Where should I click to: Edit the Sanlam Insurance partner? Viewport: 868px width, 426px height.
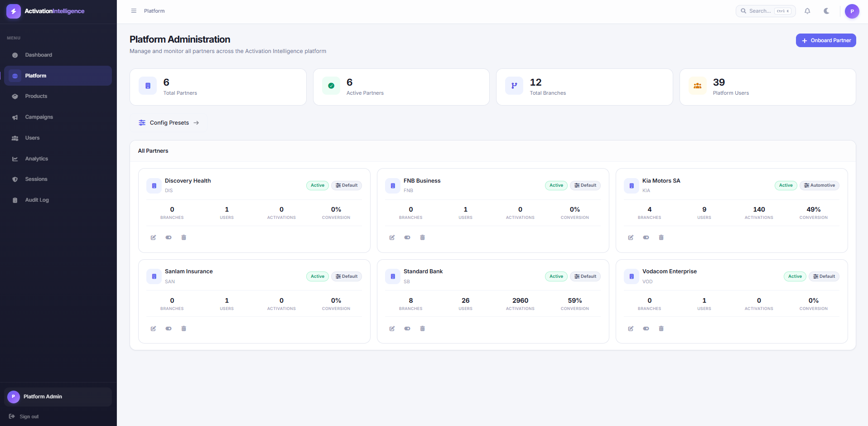coord(153,329)
